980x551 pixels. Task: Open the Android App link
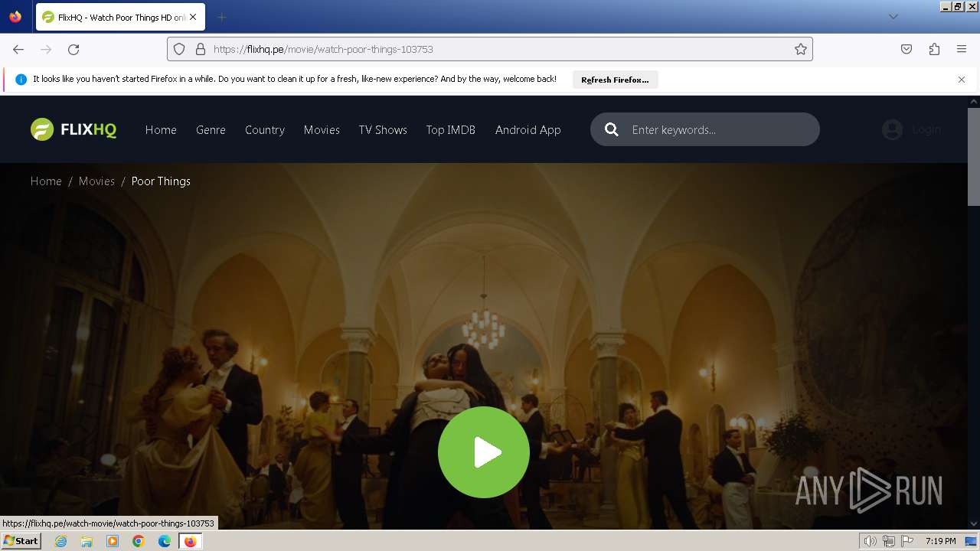tap(528, 130)
